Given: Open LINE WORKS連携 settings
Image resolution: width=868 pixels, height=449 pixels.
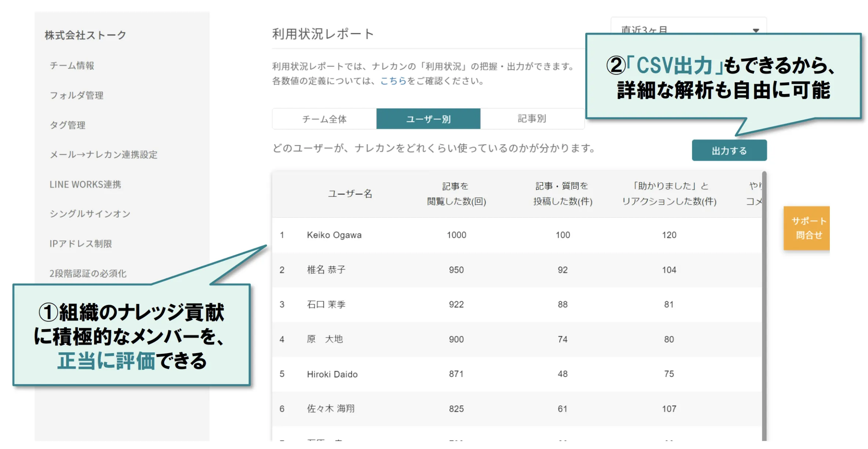Looking at the screenshot, I should (x=86, y=184).
